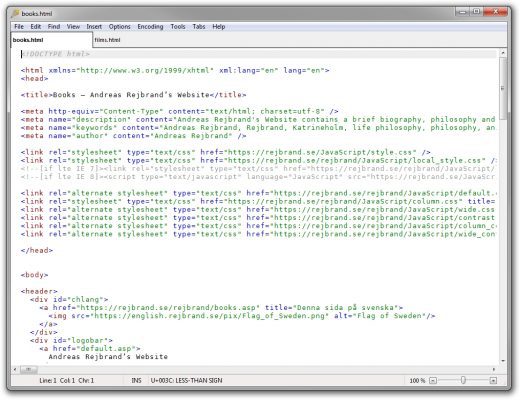The width and height of the screenshot is (520, 400).
Task: Click the div id="logobar" line
Action: (71, 340)
